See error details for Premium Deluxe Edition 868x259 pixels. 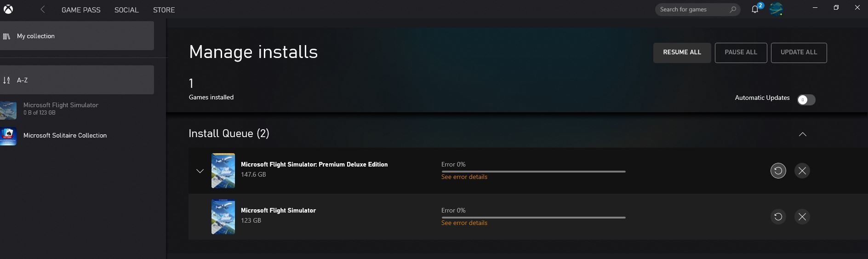(x=464, y=177)
